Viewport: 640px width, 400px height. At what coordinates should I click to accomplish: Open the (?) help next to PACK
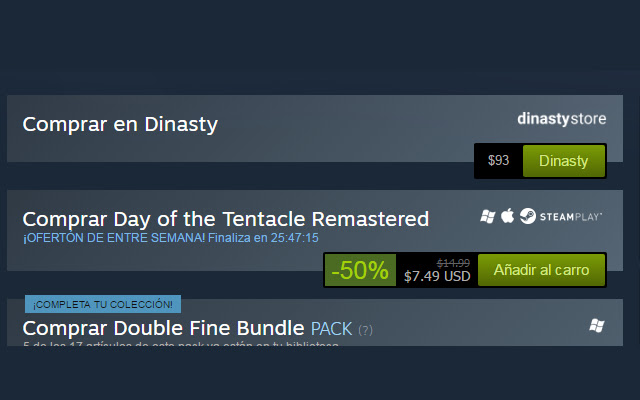(x=365, y=330)
